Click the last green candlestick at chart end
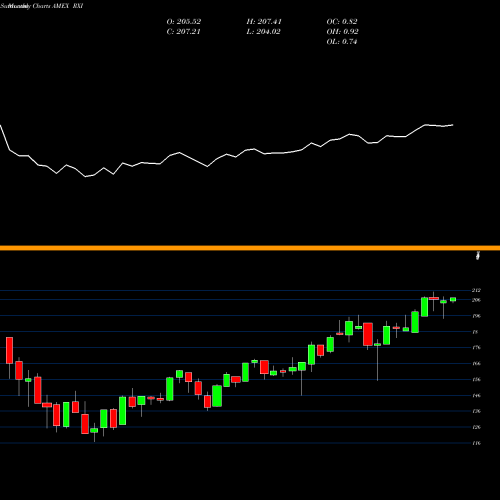This screenshot has width=500, height=500. [x=453, y=299]
